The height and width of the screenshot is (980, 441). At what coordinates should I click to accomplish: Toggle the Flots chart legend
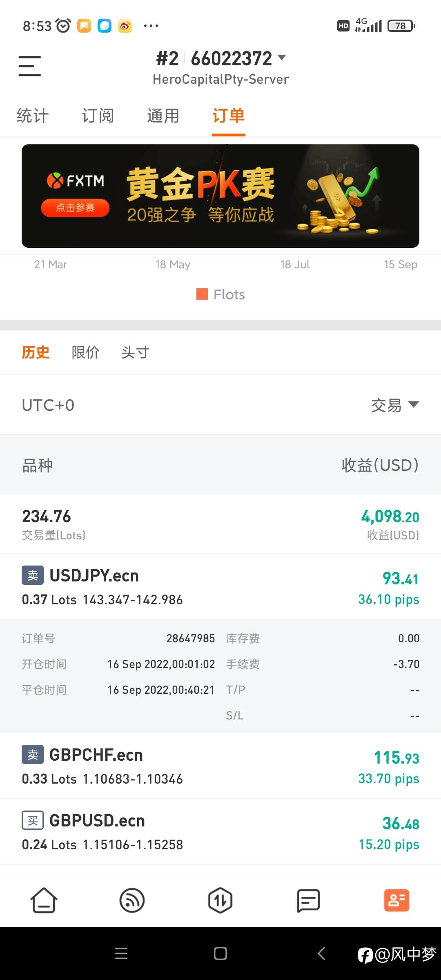[221, 294]
